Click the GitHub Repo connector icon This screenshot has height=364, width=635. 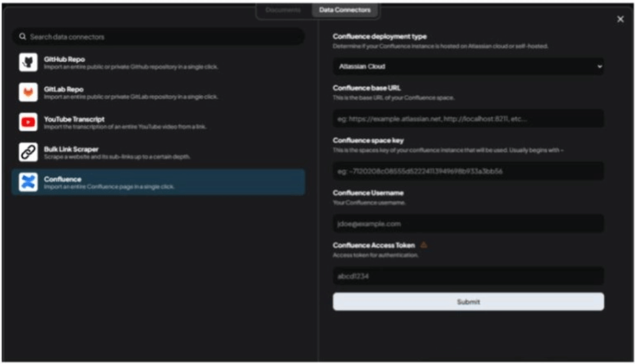pyautogui.click(x=28, y=62)
